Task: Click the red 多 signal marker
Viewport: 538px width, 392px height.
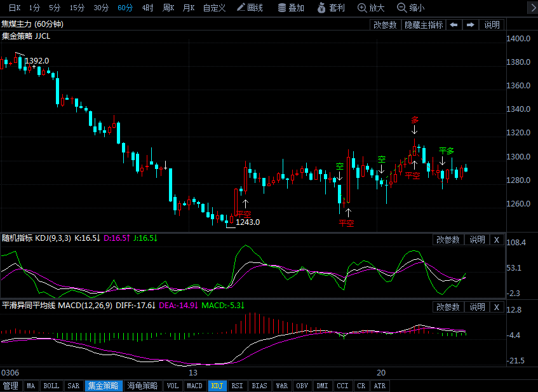Action: 415,120
